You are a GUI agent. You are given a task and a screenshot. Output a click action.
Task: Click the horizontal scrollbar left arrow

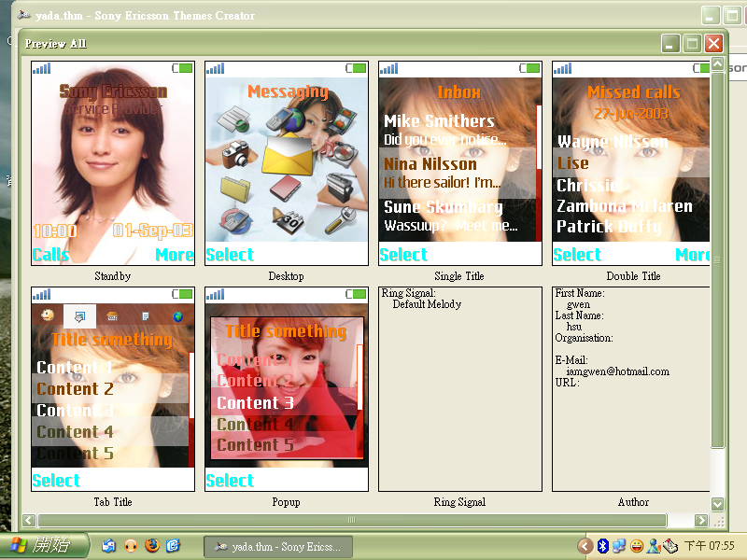coord(29,520)
